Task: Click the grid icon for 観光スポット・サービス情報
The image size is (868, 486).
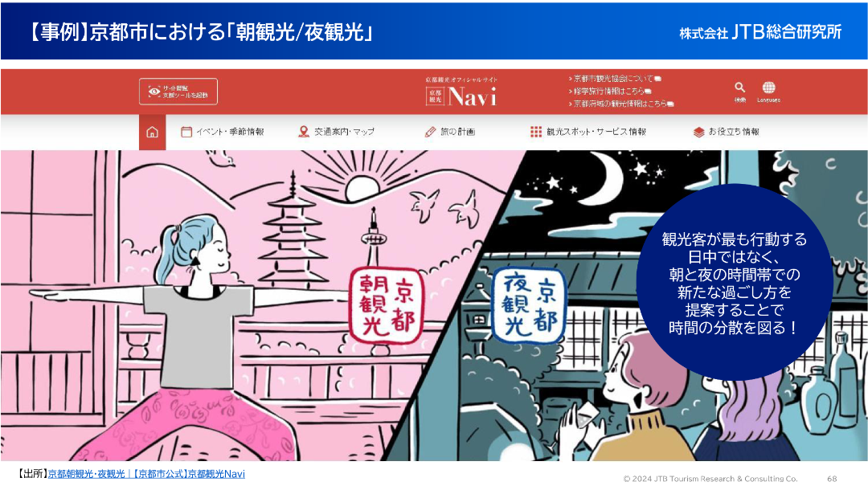Action: [x=536, y=132]
